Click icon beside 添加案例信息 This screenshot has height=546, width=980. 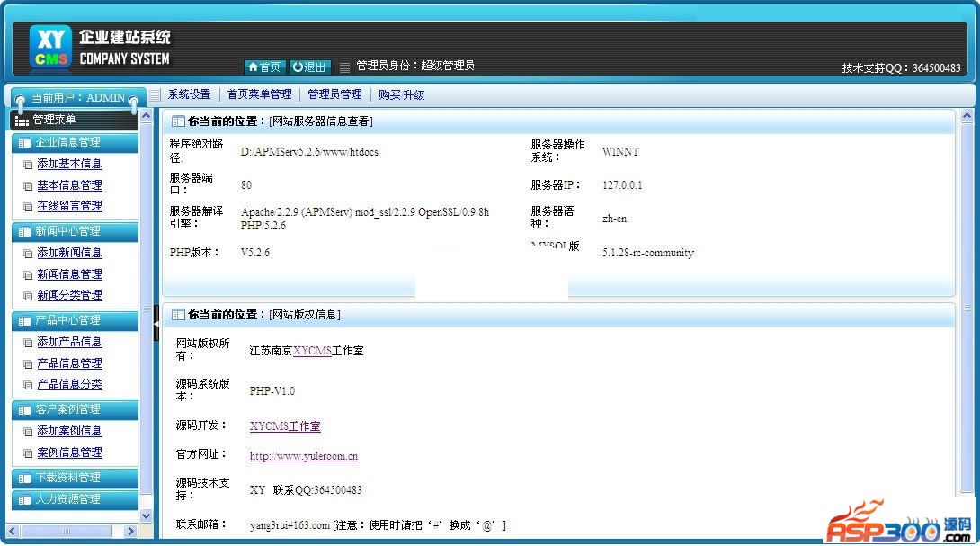(28, 432)
